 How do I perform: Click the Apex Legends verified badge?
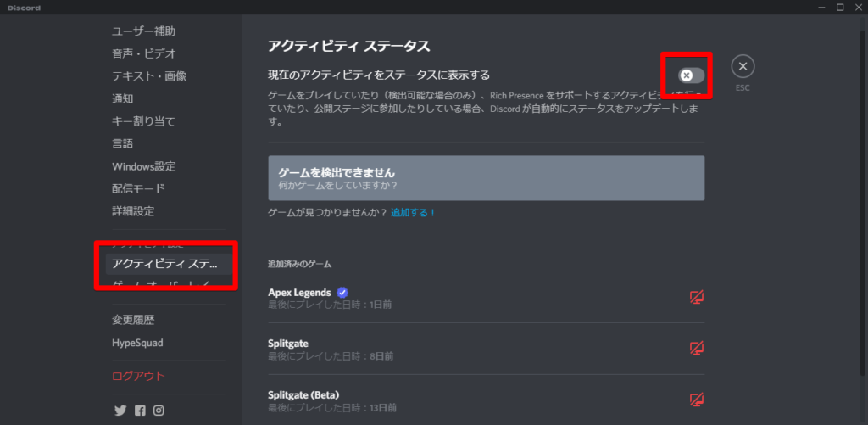(342, 292)
